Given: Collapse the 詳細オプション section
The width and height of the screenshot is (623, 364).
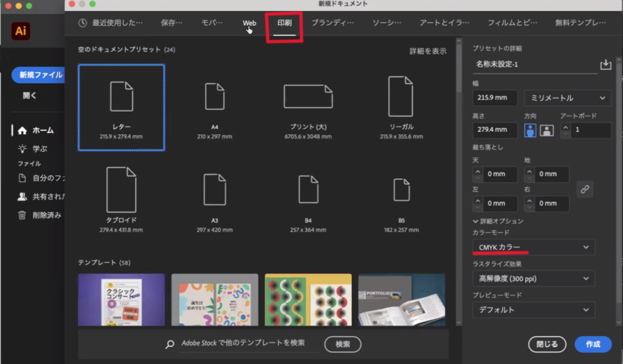Looking at the screenshot, I should click(x=476, y=221).
